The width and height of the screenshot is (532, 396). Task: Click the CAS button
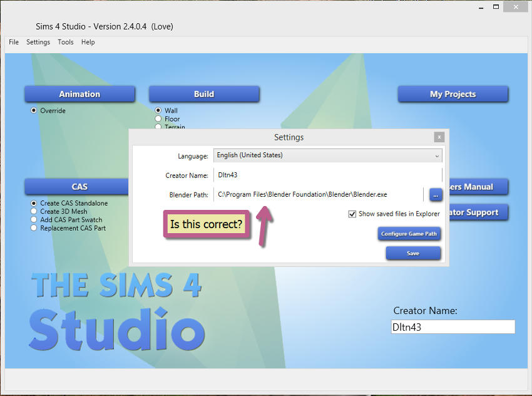[77, 187]
